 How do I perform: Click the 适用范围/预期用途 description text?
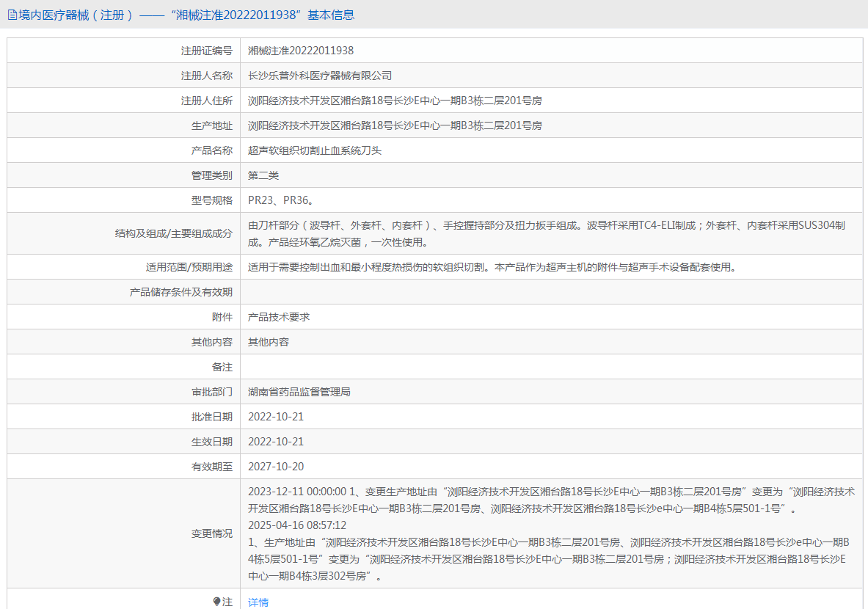tap(492, 267)
